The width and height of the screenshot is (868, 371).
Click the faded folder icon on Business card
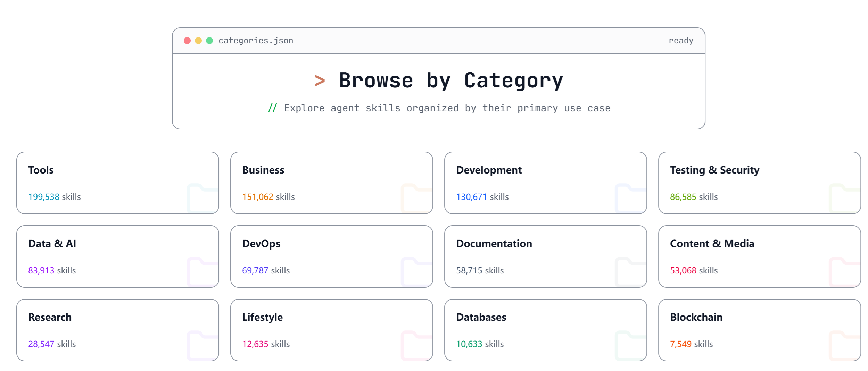417,198
